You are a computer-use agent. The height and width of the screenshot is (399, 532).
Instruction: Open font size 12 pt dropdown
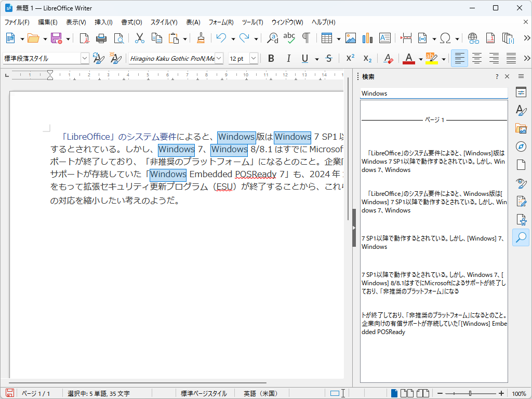point(254,58)
